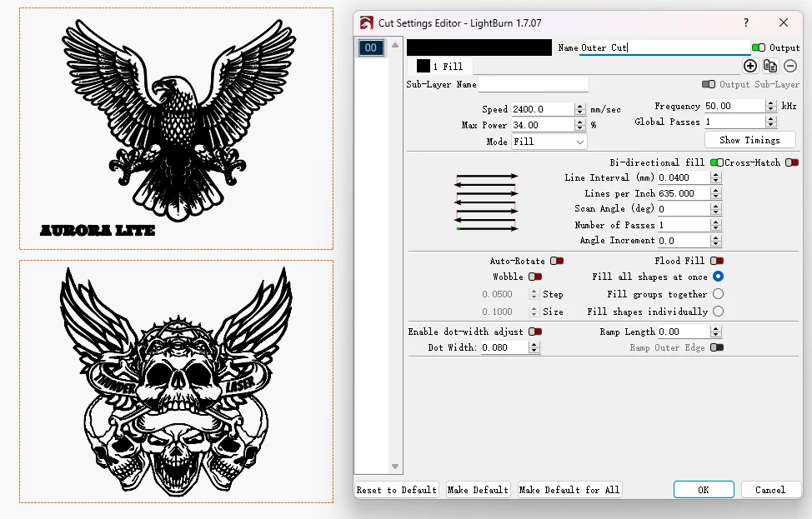Click the Make Default button
This screenshot has width=812, height=519.
click(478, 490)
